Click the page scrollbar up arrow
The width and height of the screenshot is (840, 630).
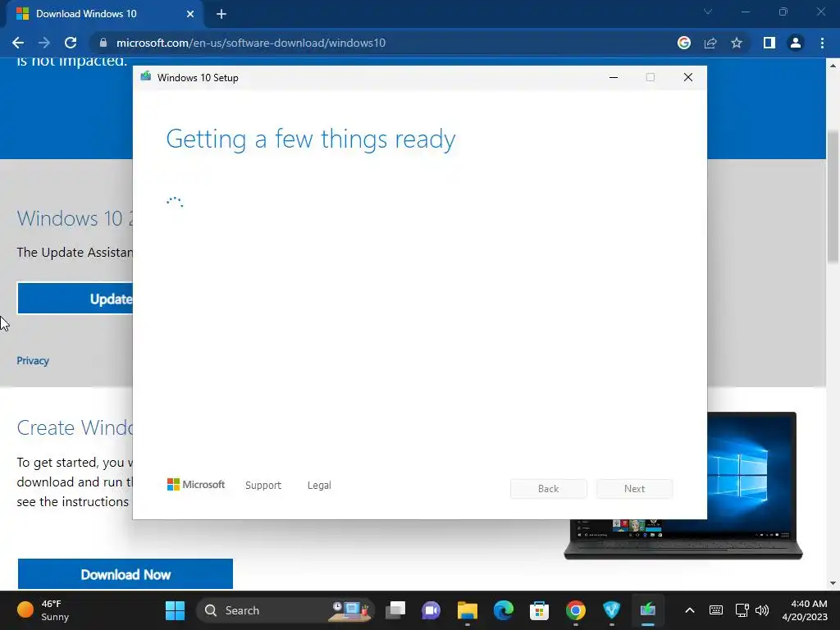[833, 66]
